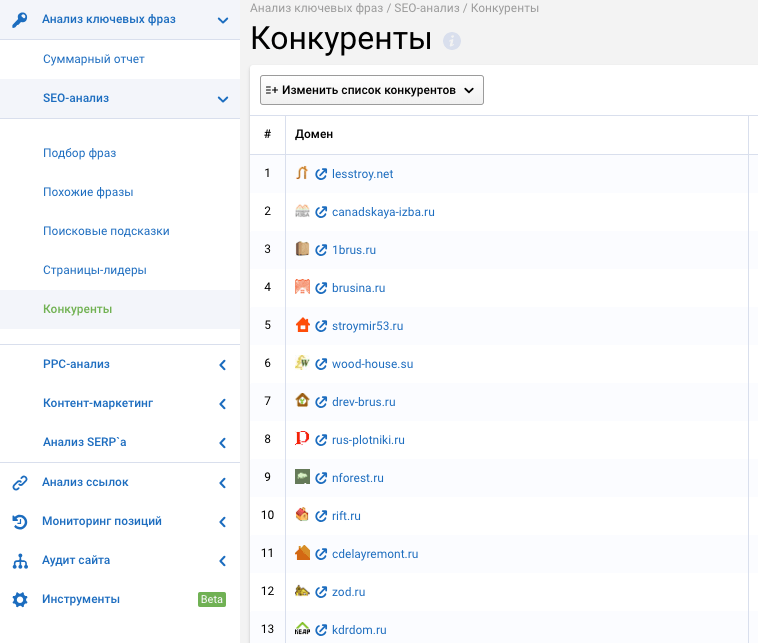Expand the PPC-анализ section chevron
Screen dimensions: 758x643
coord(222,365)
